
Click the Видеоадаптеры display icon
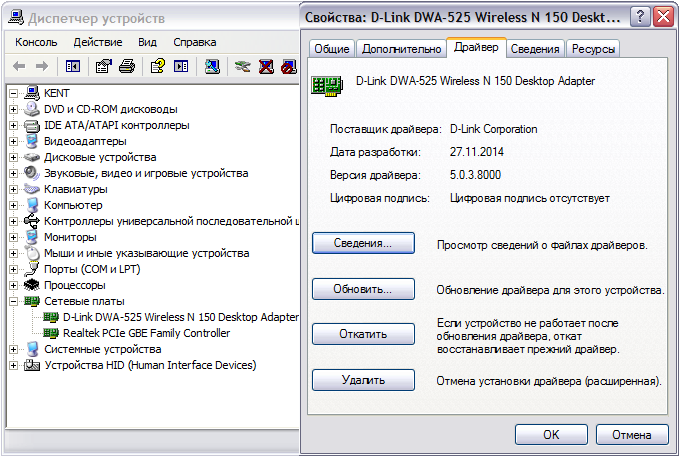[x=32, y=141]
